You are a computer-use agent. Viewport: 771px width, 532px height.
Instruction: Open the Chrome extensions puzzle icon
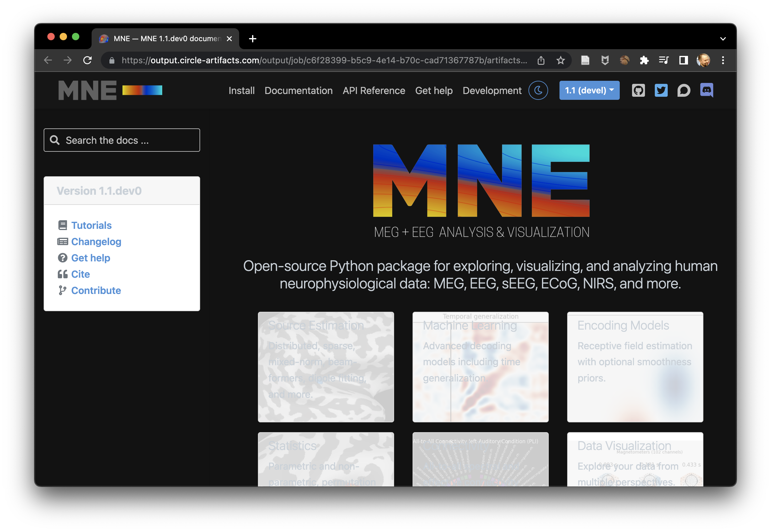pyautogui.click(x=644, y=60)
